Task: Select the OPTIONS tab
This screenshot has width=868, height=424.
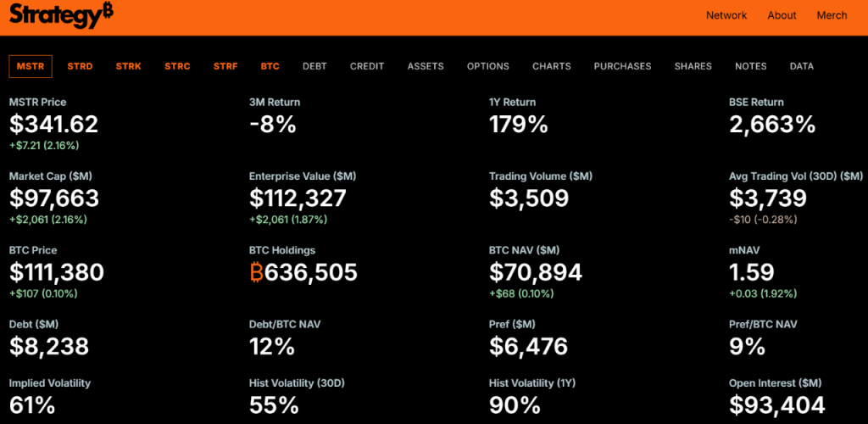Action: [x=487, y=66]
